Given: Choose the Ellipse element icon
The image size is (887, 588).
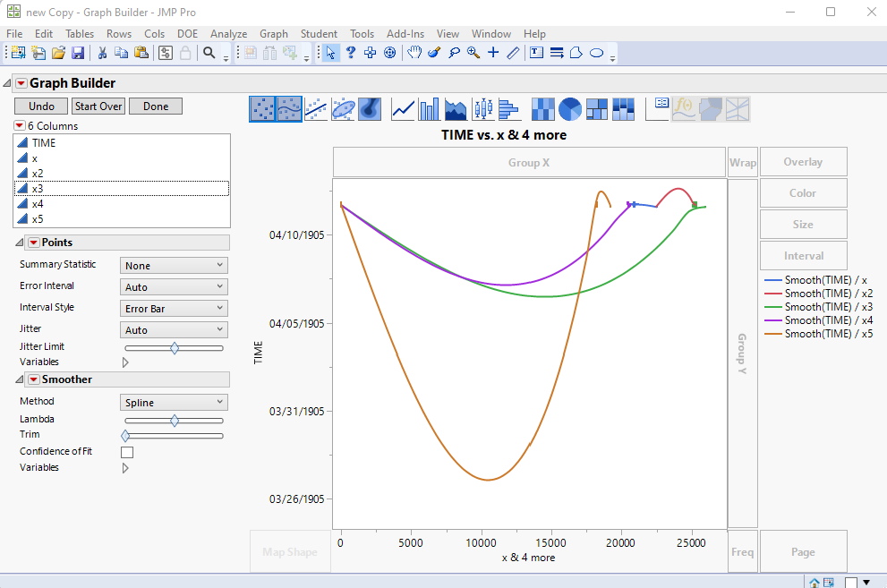Looking at the screenshot, I should 343,109.
